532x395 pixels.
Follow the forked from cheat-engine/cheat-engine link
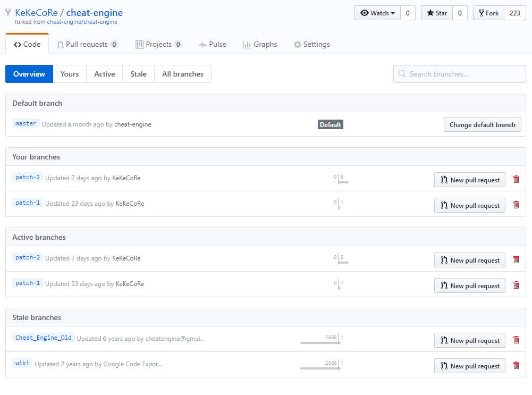click(x=82, y=22)
